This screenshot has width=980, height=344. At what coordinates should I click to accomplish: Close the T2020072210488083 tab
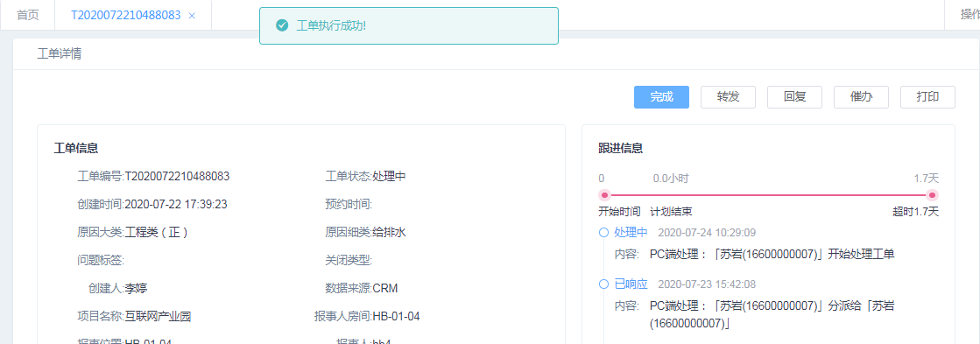click(x=192, y=16)
